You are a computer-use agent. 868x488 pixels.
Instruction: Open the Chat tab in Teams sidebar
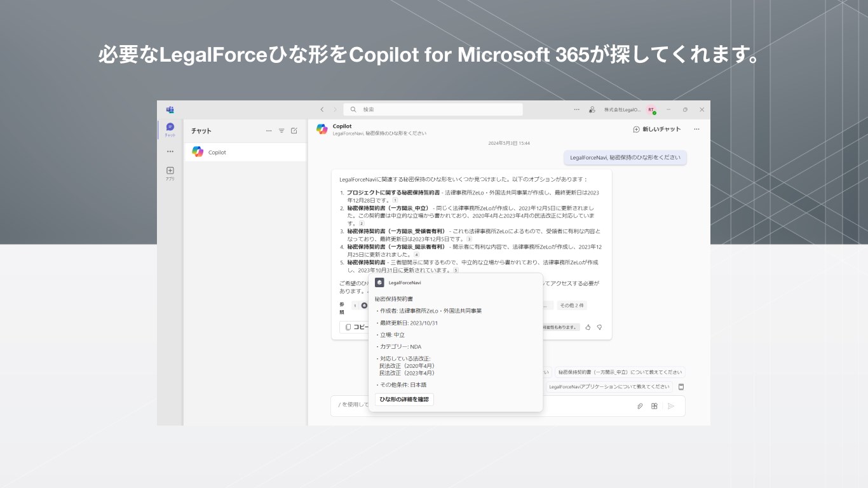click(x=170, y=130)
